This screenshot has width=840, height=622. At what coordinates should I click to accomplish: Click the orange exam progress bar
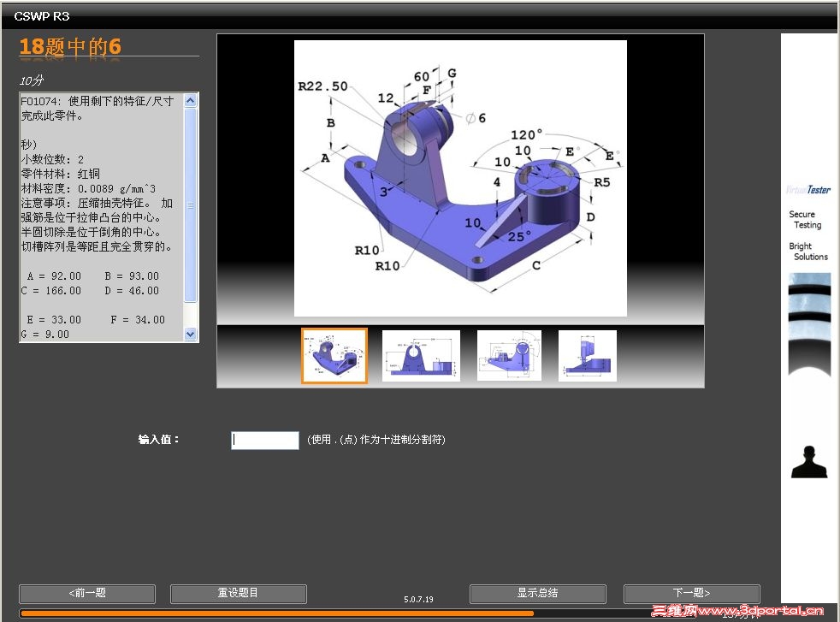point(276,613)
